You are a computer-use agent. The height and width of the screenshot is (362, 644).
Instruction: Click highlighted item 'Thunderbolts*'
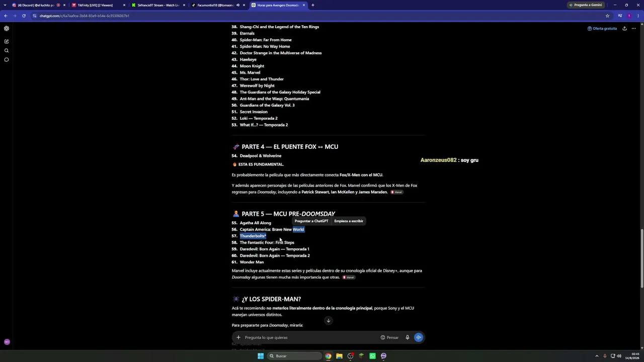253,236
